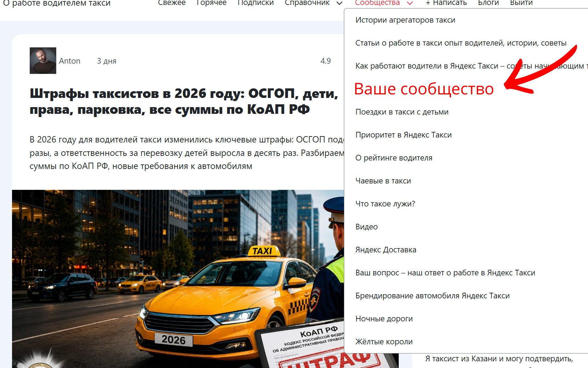Image resolution: width=588 pixels, height=368 pixels.
Task: Go to Подписки in top navigation
Action: coord(255,3)
